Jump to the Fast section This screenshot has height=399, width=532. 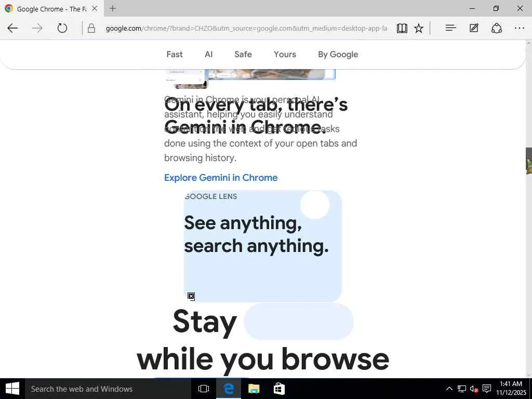coord(175,54)
